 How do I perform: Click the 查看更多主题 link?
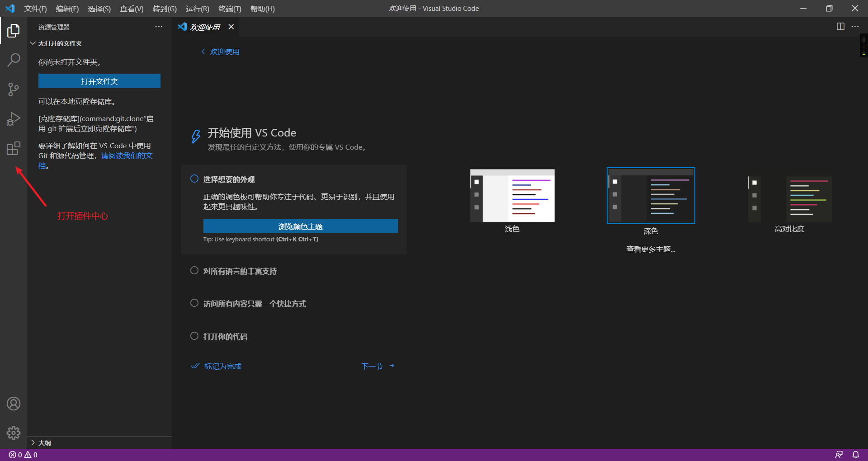[x=650, y=249]
